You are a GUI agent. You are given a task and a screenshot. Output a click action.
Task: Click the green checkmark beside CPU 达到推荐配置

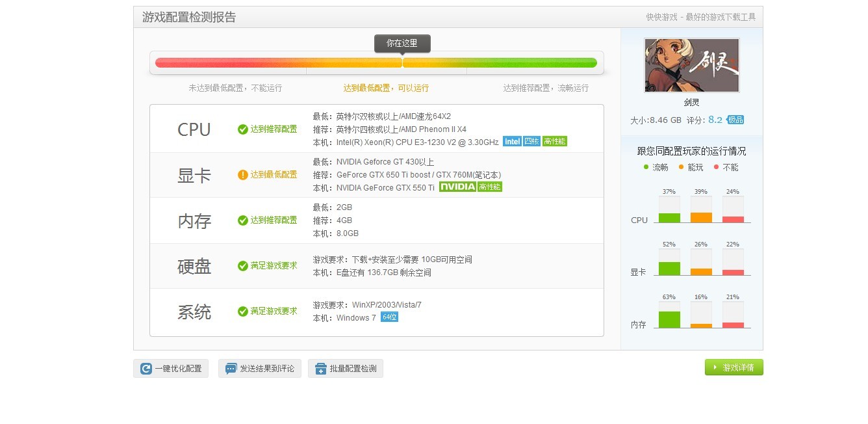pyautogui.click(x=243, y=129)
